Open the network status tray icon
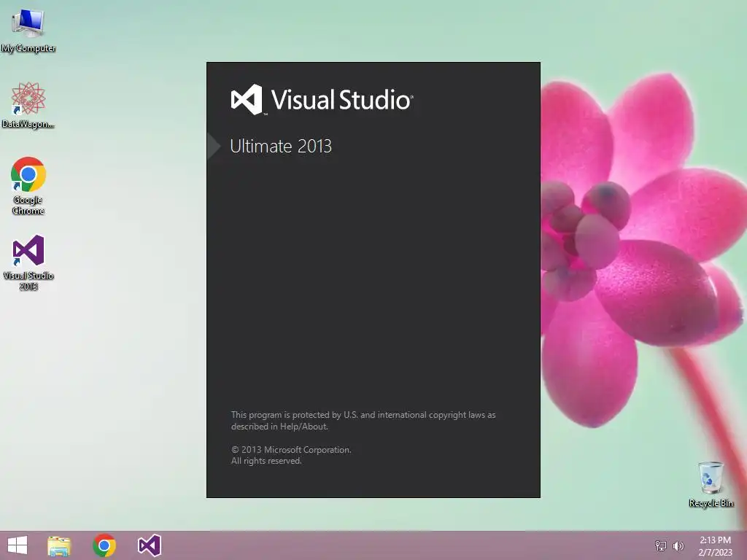 pos(661,545)
